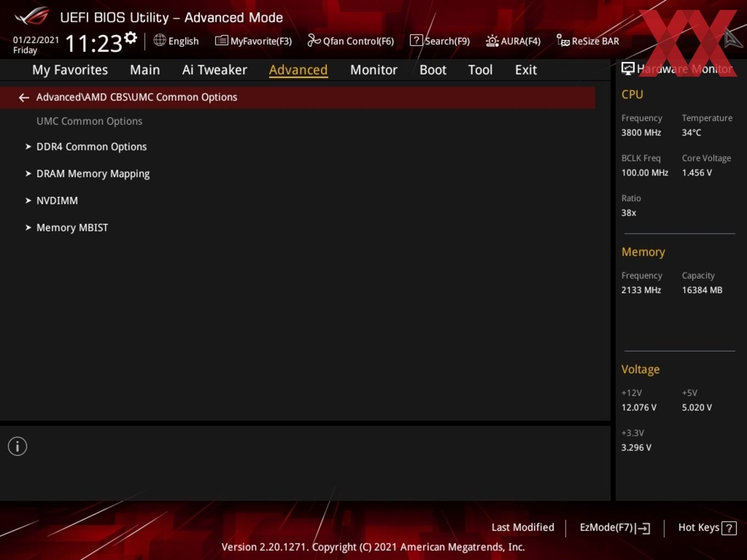The width and height of the screenshot is (747, 560).
Task: Expand Memory MBIST submenu arrow
Action: (x=28, y=227)
